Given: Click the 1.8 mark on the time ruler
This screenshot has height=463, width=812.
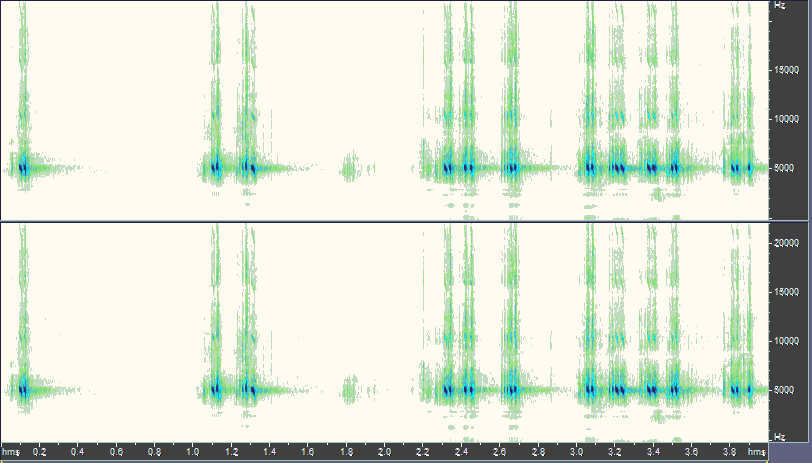Looking at the screenshot, I should coord(346,452).
